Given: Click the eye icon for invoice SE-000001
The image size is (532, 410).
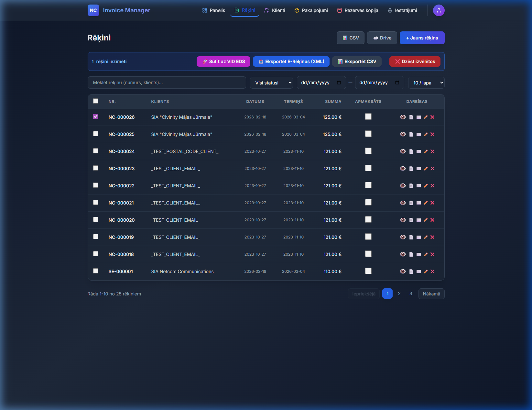Looking at the screenshot, I should 403,271.
